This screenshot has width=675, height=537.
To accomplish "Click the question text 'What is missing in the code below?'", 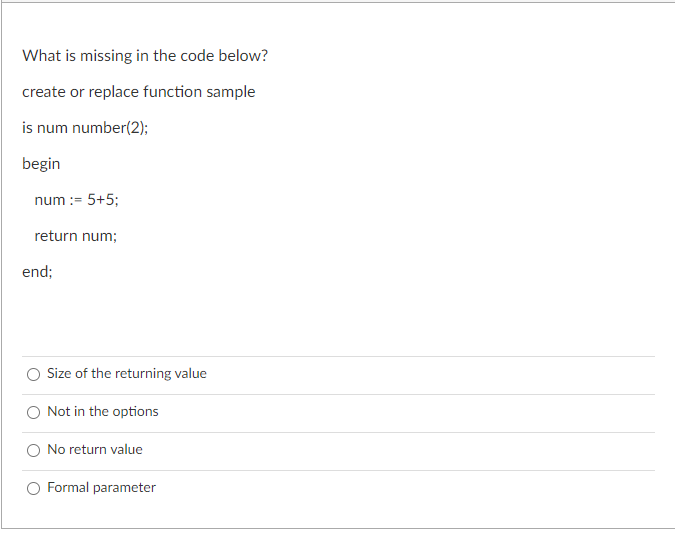I will [145, 56].
